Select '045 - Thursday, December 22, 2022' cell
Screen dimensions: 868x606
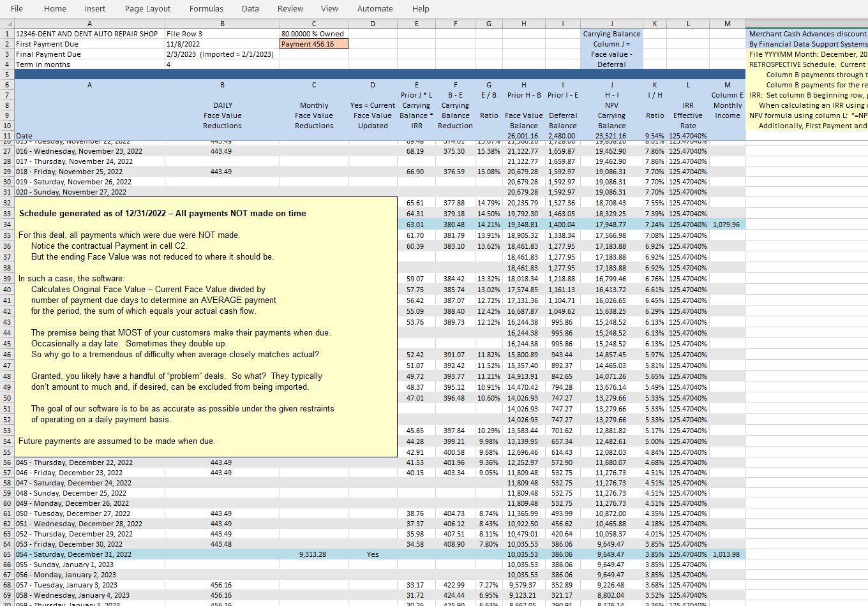[89, 462]
